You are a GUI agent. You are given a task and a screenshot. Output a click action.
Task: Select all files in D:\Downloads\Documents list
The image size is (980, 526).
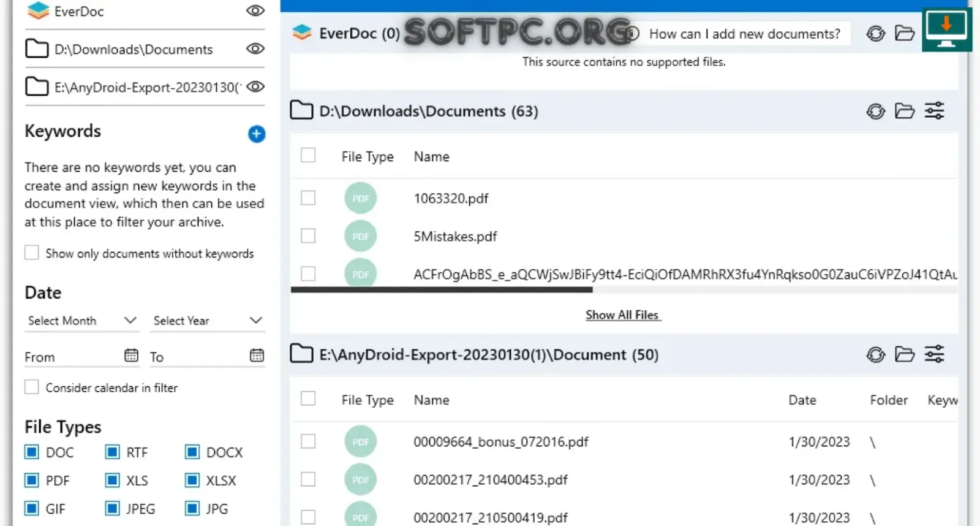[x=308, y=155]
